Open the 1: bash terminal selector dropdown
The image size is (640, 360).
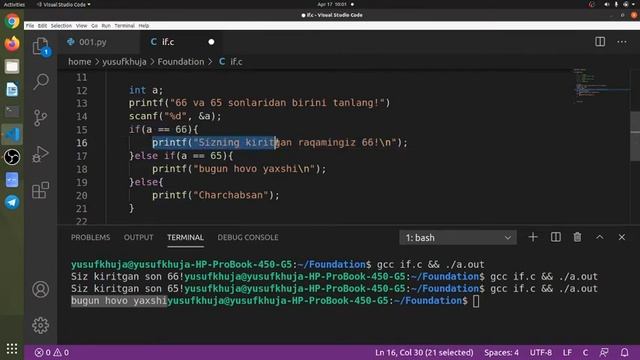click(x=458, y=238)
